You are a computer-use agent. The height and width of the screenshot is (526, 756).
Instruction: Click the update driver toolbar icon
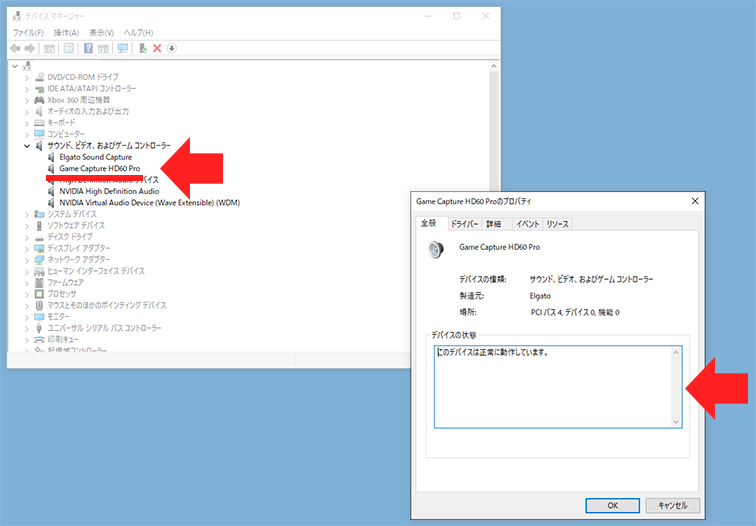(143, 48)
